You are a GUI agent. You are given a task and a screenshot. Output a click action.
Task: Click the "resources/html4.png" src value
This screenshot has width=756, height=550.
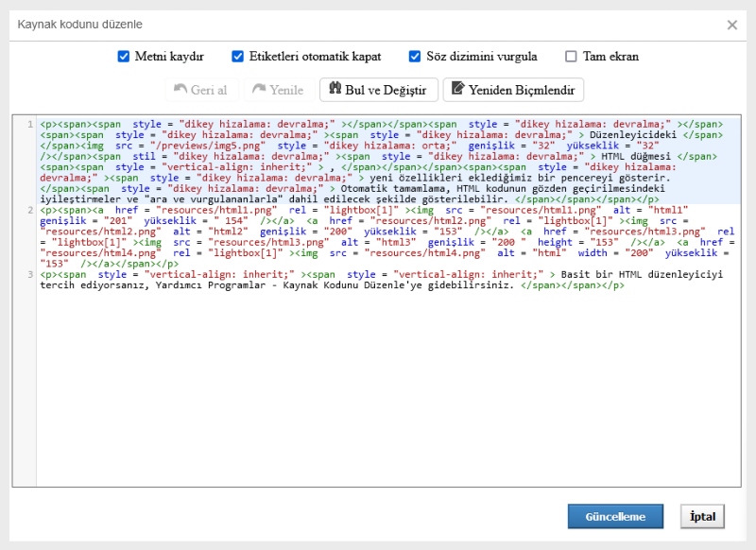pos(424,253)
